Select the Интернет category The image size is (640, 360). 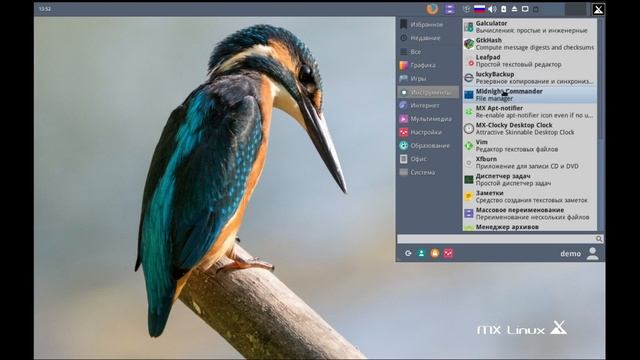coord(428,105)
